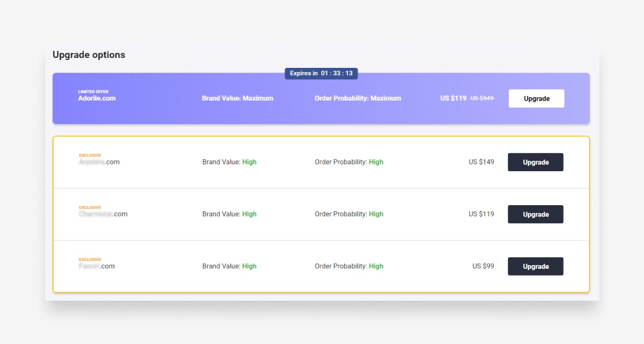The width and height of the screenshot is (644, 344).
Task: Click the Upgrade options heading
Action: 88,54
